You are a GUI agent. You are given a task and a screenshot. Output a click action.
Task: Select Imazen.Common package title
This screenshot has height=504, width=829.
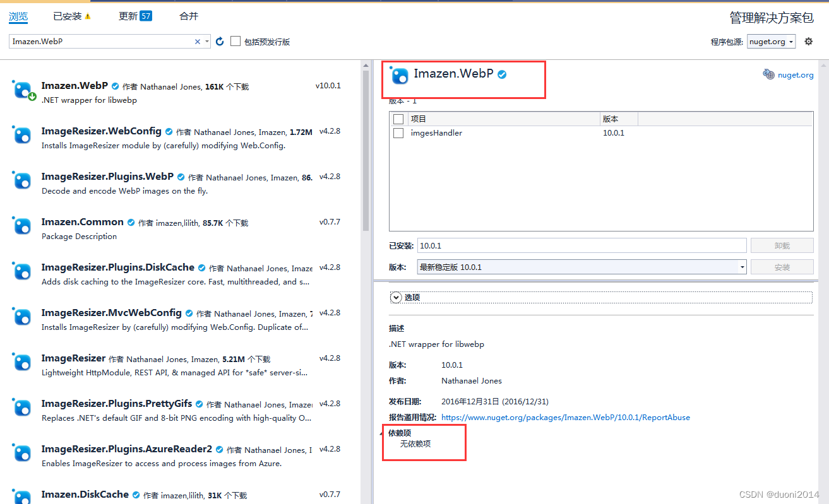pyautogui.click(x=83, y=222)
